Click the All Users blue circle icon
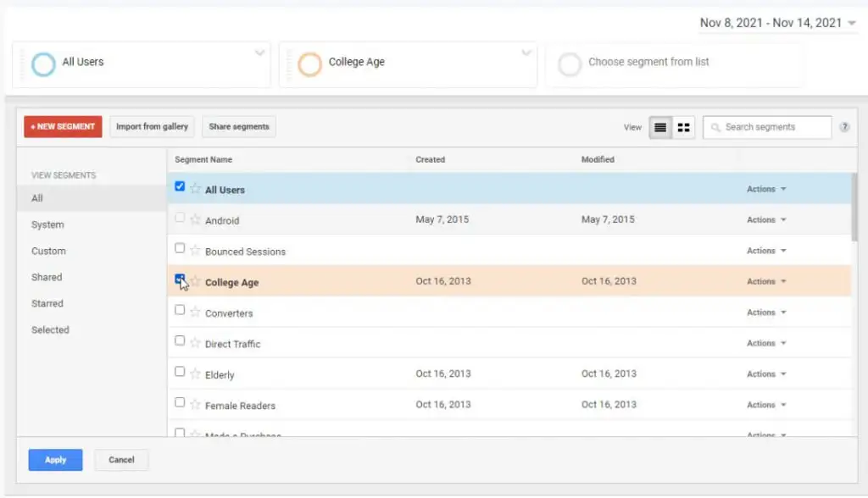The width and height of the screenshot is (868, 498). [43, 64]
